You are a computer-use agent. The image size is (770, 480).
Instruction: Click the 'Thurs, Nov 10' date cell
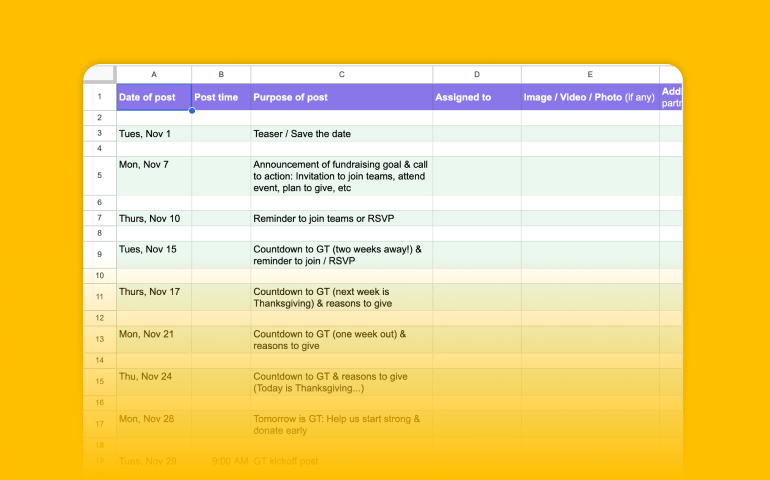pyautogui.click(x=154, y=218)
